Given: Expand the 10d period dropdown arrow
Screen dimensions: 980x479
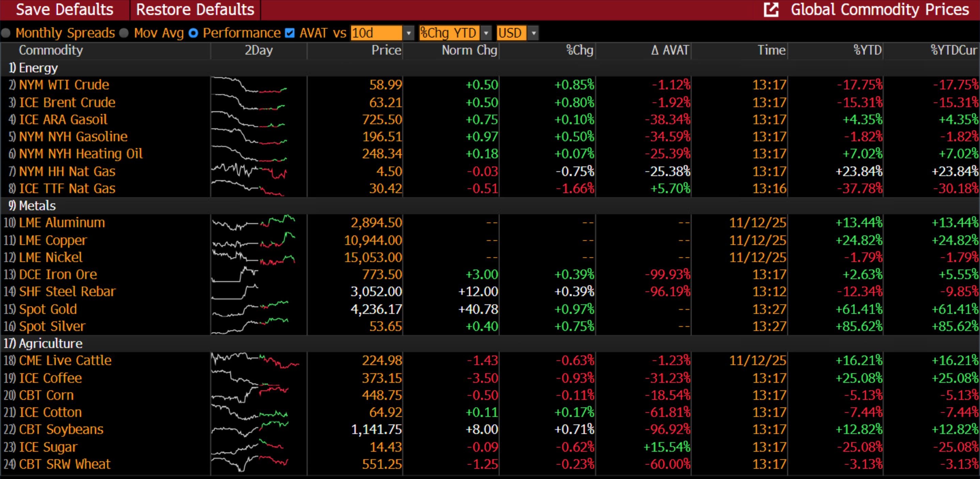Looking at the screenshot, I should (x=409, y=33).
